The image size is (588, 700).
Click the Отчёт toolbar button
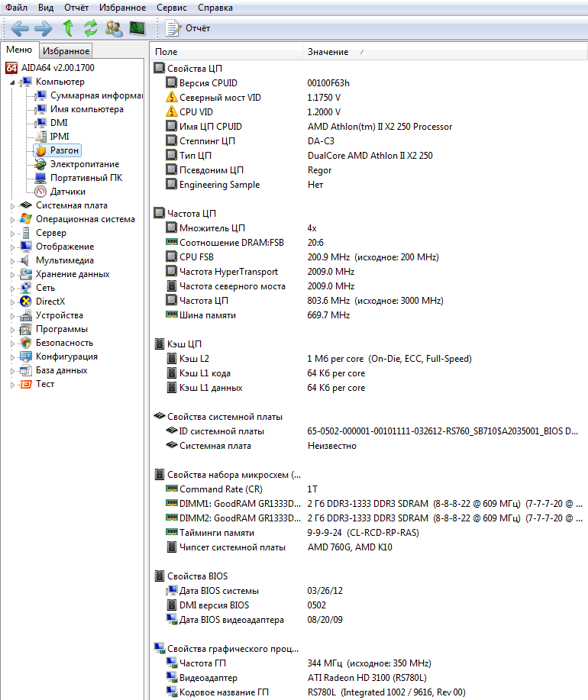(x=188, y=28)
